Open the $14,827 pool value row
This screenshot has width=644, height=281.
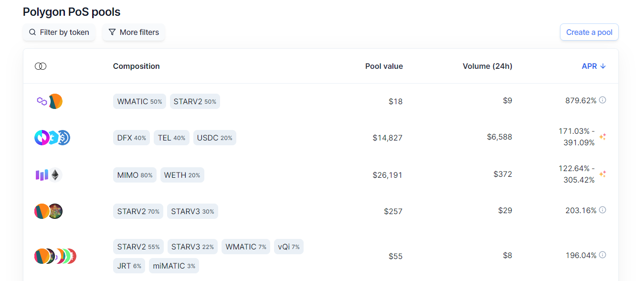click(321, 138)
